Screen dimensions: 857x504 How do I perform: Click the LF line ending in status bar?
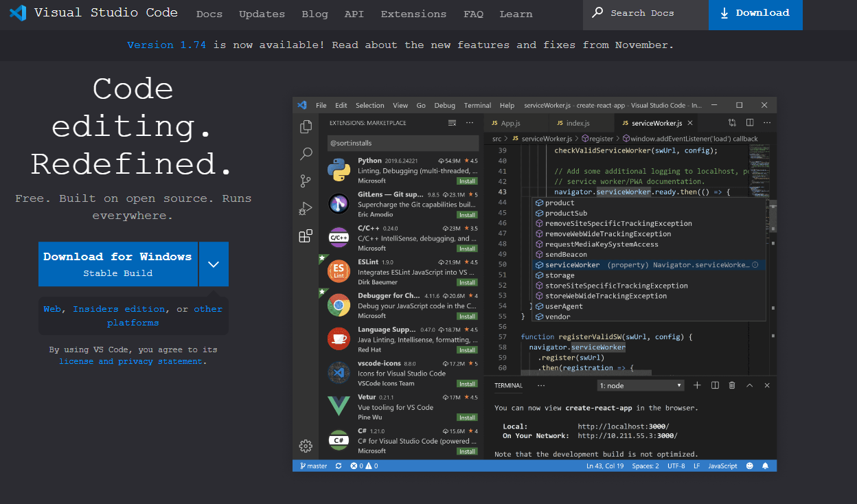[697, 466]
